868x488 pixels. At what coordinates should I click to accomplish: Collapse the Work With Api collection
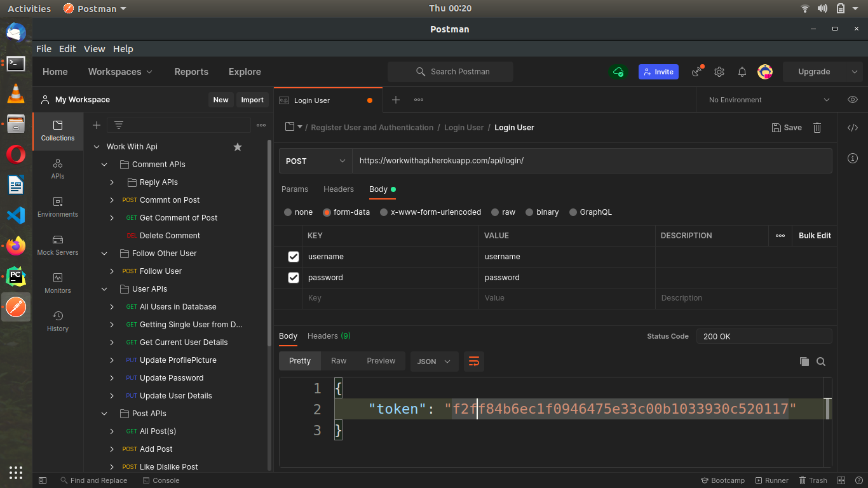(x=97, y=147)
